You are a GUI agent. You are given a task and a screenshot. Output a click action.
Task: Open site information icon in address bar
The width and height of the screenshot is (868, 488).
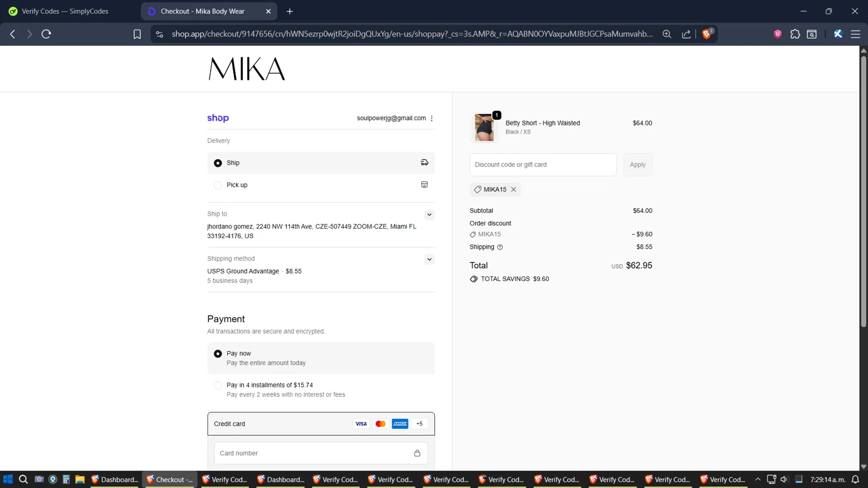160,34
